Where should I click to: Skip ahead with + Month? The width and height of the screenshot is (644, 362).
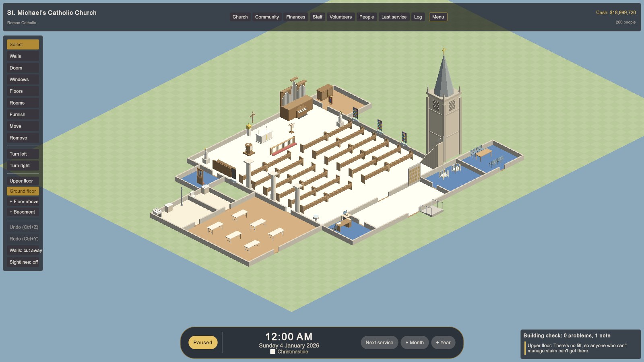tap(415, 343)
